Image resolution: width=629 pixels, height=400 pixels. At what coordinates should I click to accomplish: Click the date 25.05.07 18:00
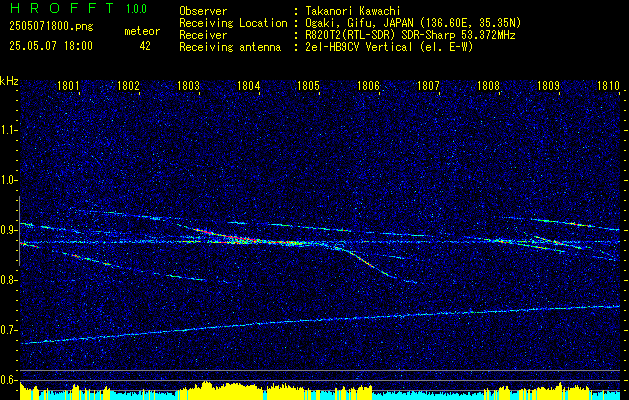pyautogui.click(x=51, y=46)
